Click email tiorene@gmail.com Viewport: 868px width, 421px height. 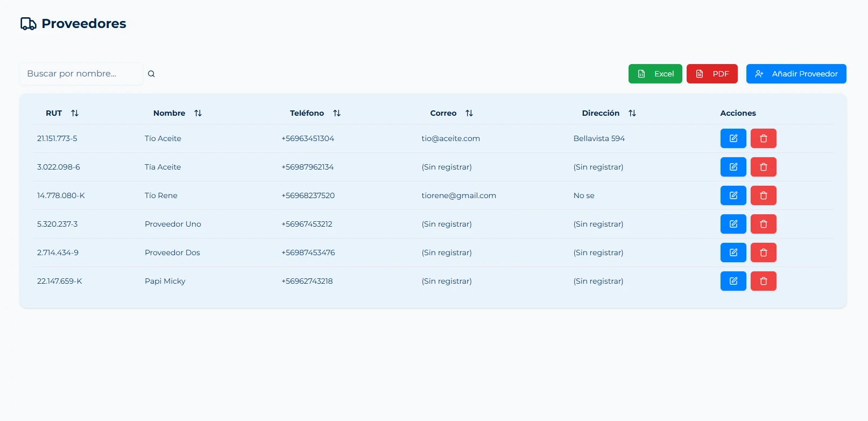[x=459, y=195]
